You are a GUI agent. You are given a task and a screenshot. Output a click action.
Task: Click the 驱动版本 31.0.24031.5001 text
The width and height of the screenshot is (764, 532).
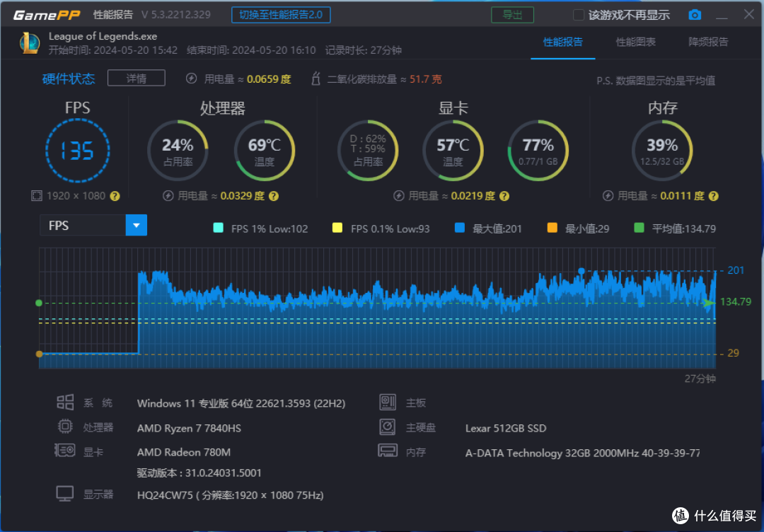click(x=199, y=473)
